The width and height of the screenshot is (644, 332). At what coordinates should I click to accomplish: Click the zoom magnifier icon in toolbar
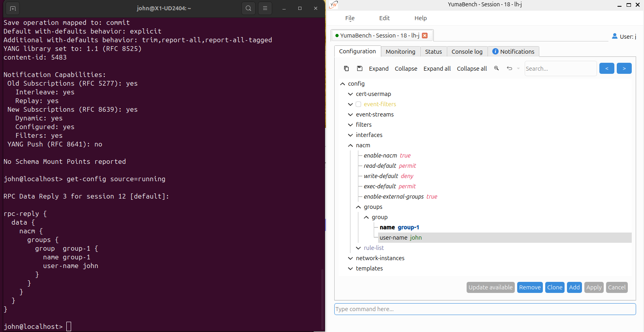[x=497, y=68]
